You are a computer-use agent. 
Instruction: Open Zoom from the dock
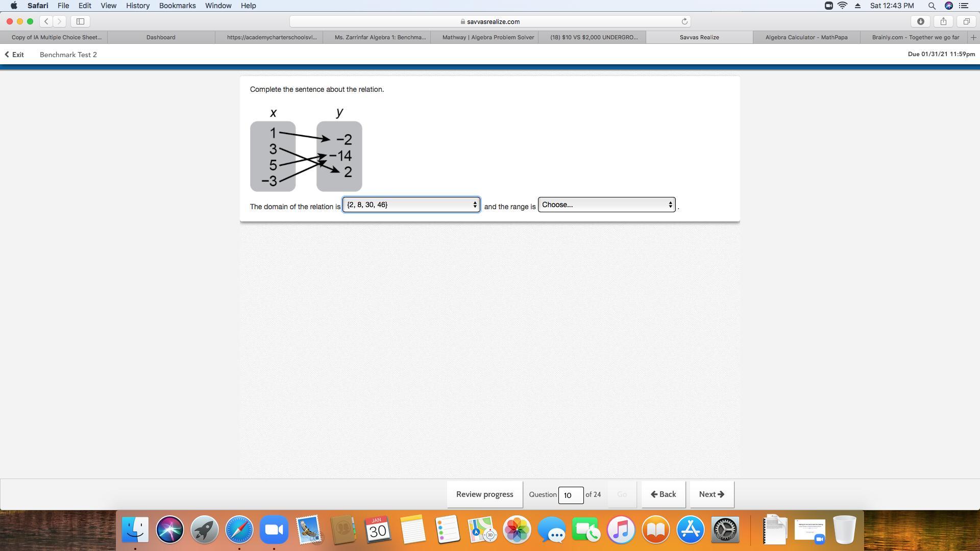pos(274,530)
